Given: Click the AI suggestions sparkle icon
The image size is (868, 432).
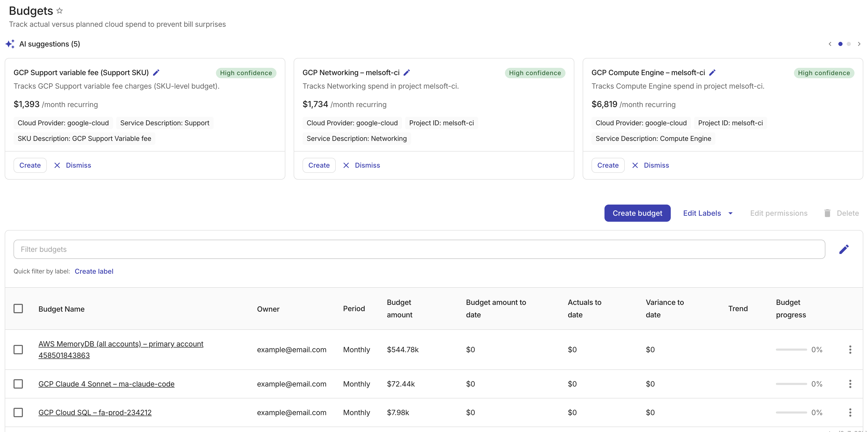Looking at the screenshot, I should pyautogui.click(x=10, y=44).
